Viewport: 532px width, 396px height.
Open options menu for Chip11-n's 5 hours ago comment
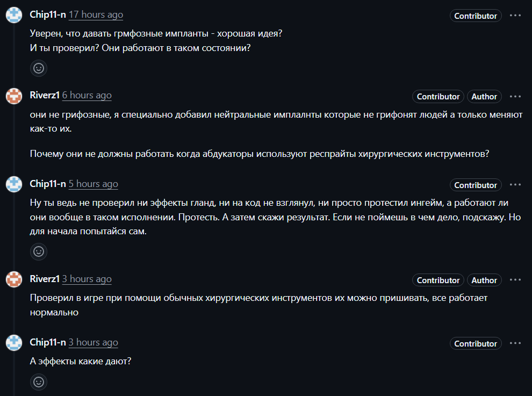coord(515,185)
